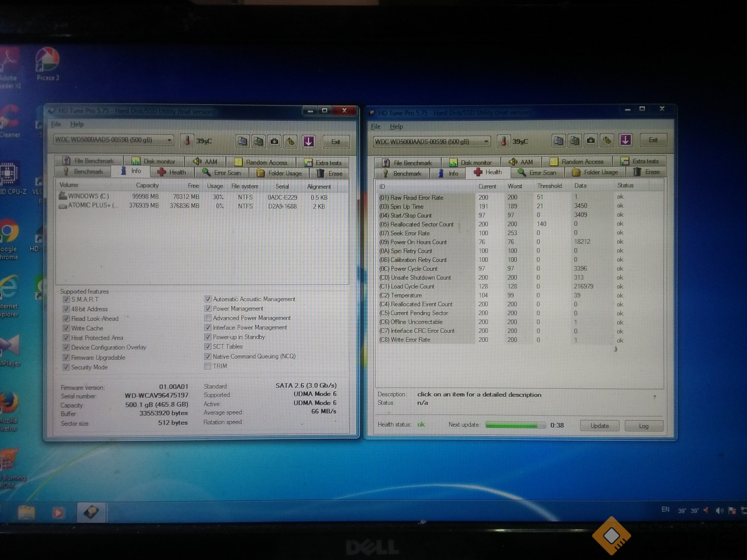
Task: Click the thermometer icon in left window
Action: [x=187, y=140]
